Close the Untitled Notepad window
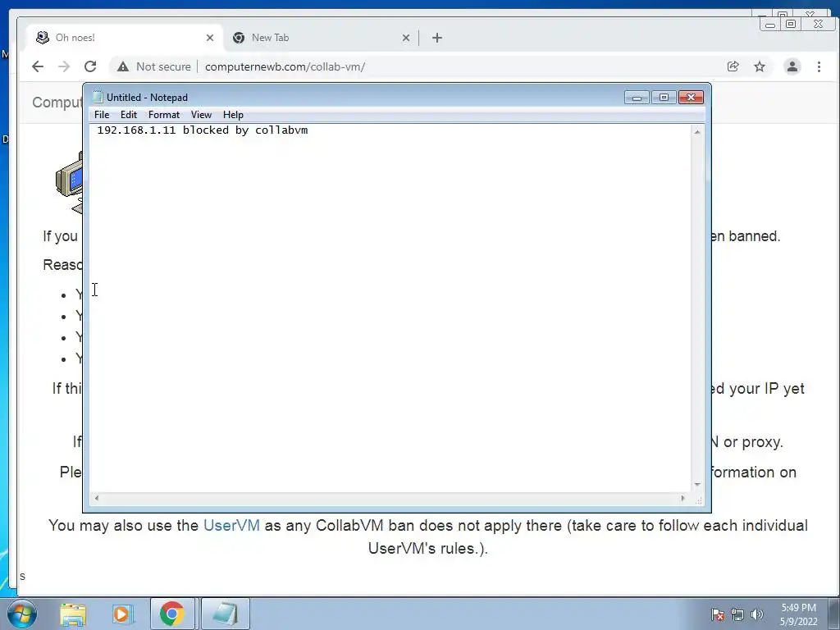Image resolution: width=840 pixels, height=630 pixels. pos(691,97)
